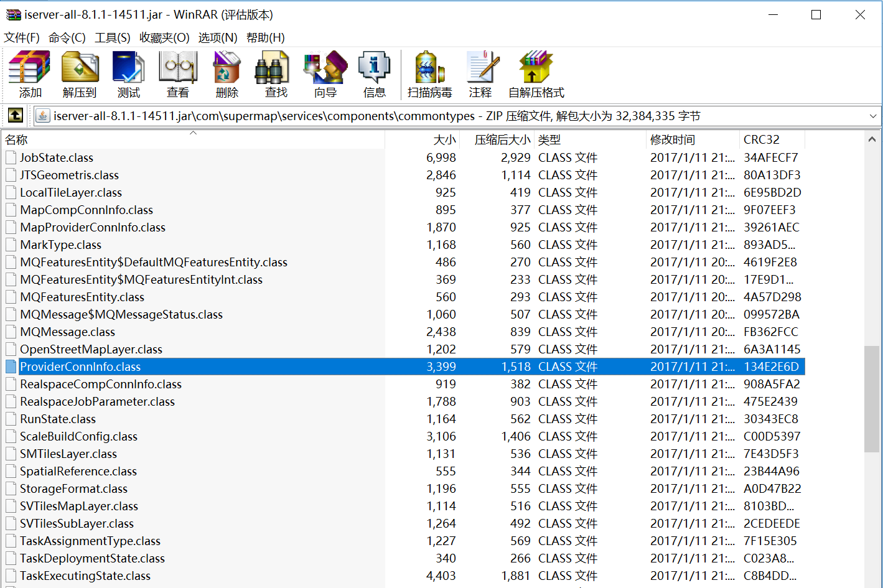Select ScaleBuildConfig.class
The height and width of the screenshot is (588, 883).
click(x=78, y=436)
